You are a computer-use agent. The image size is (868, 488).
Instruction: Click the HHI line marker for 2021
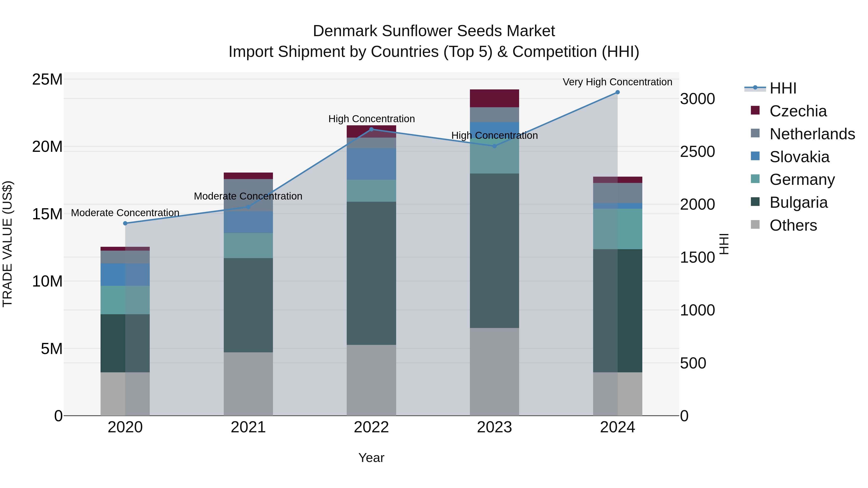248,207
